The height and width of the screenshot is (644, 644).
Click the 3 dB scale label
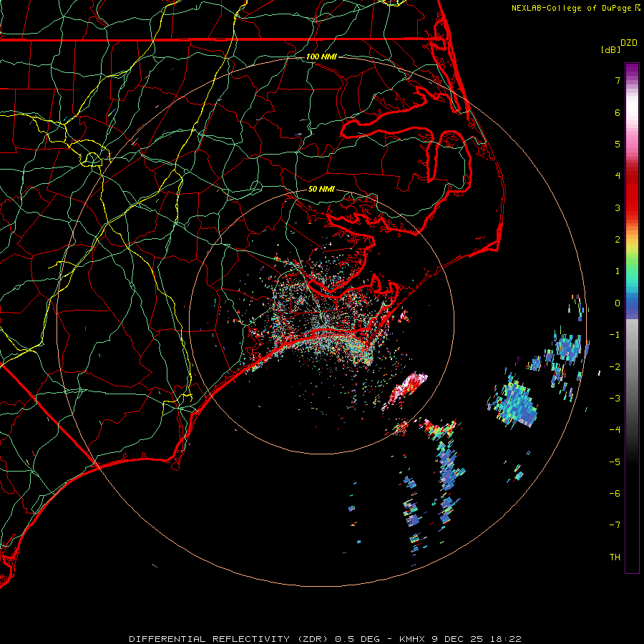coord(618,208)
